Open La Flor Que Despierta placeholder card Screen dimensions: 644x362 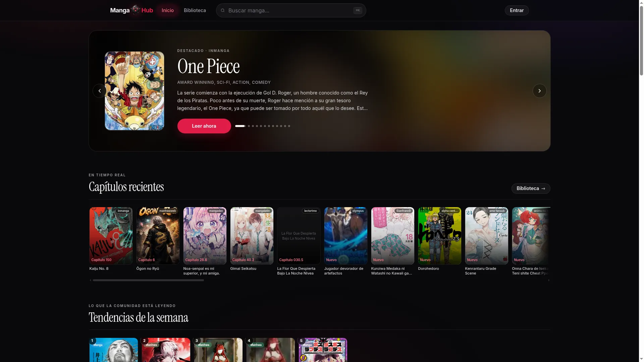299,236
